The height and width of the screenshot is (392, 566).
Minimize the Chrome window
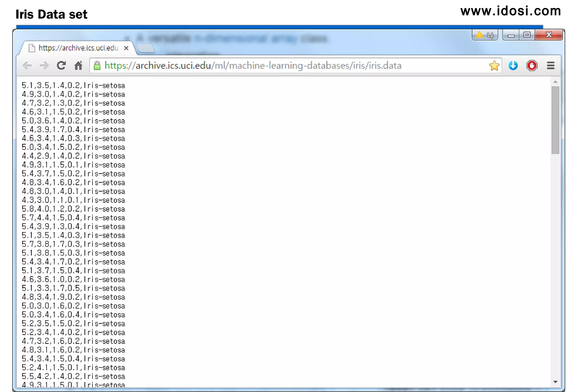[x=511, y=35]
